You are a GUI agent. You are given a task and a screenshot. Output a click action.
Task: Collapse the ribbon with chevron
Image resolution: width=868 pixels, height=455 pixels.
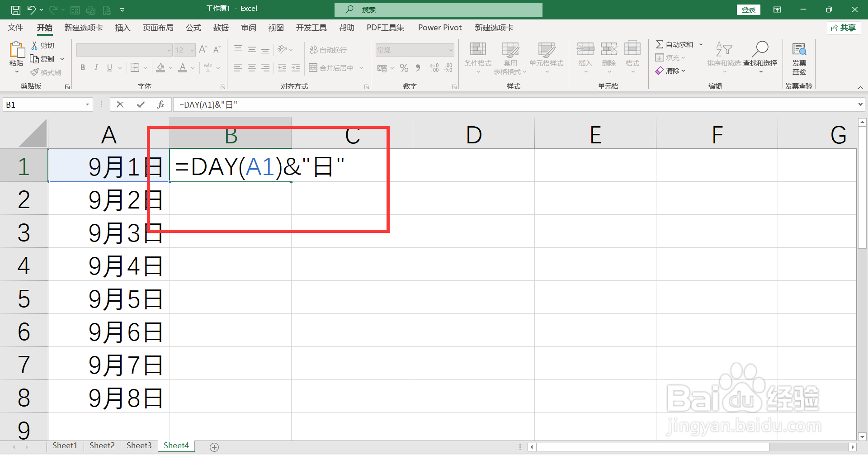860,88
